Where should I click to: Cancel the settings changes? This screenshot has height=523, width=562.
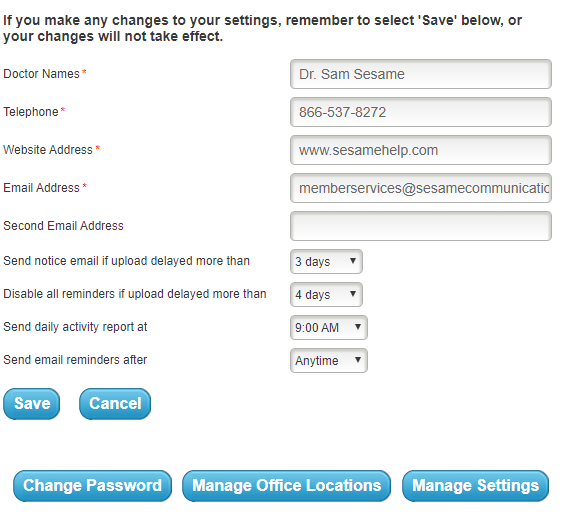coord(115,404)
